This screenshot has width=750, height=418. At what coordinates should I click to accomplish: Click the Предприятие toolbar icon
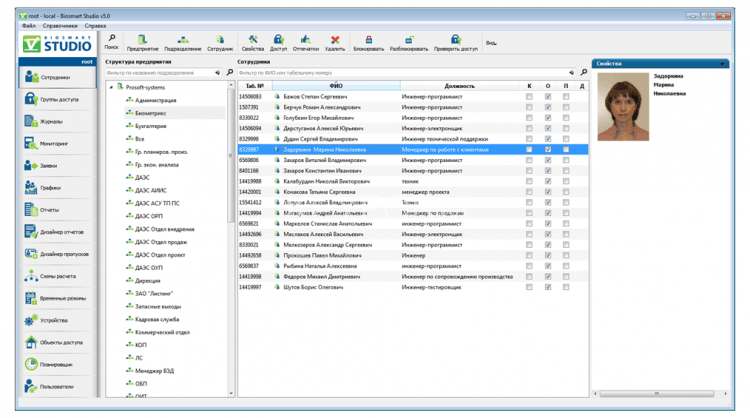142,40
